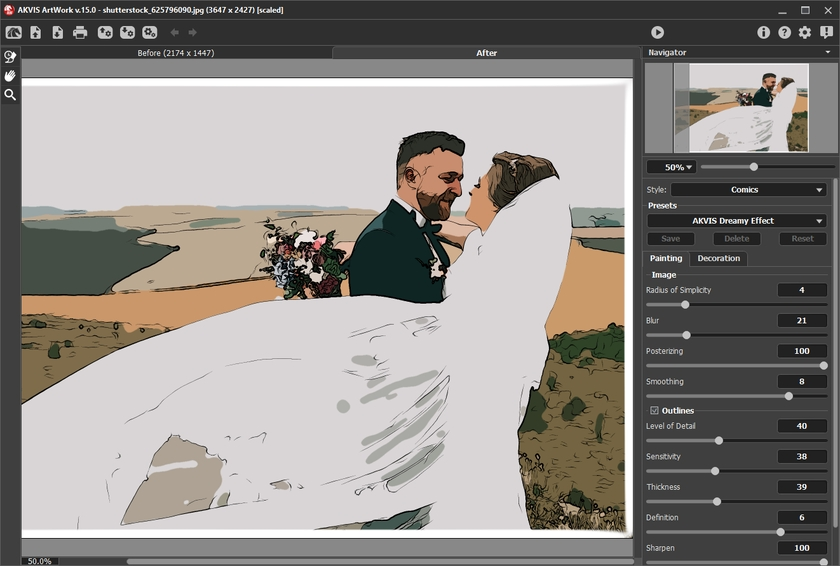Select the Zoom magnifier tool
The width and height of the screenshot is (840, 566).
click(x=10, y=95)
